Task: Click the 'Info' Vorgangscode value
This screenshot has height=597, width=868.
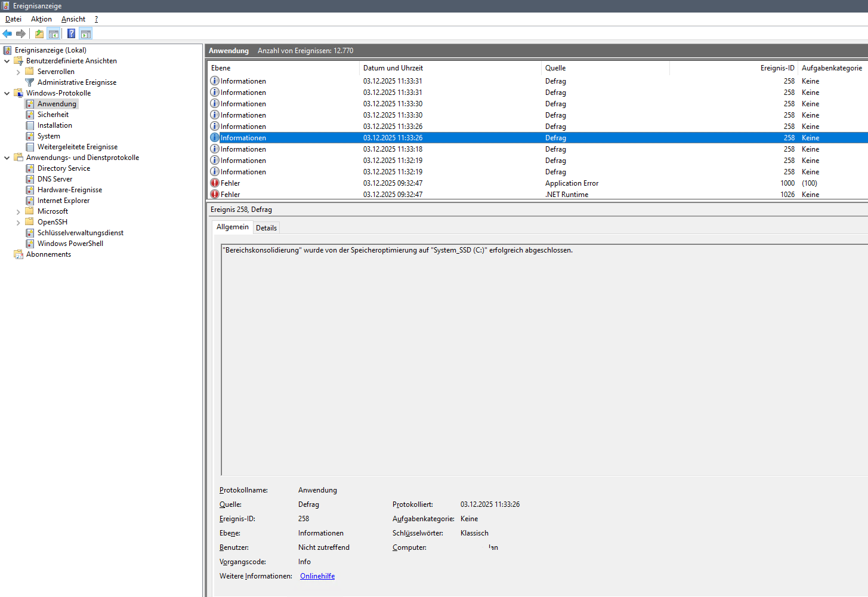Action: click(304, 562)
